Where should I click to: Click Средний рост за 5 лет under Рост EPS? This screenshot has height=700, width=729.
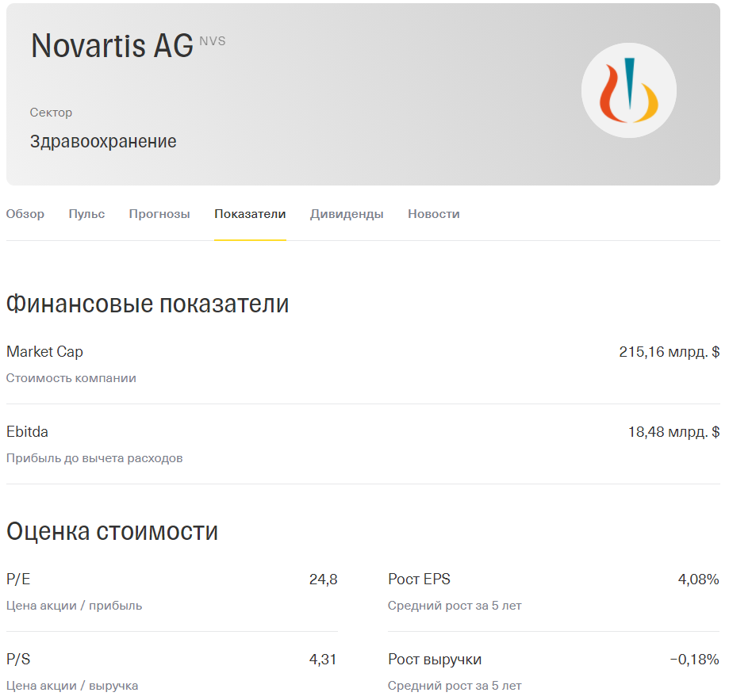(x=455, y=605)
